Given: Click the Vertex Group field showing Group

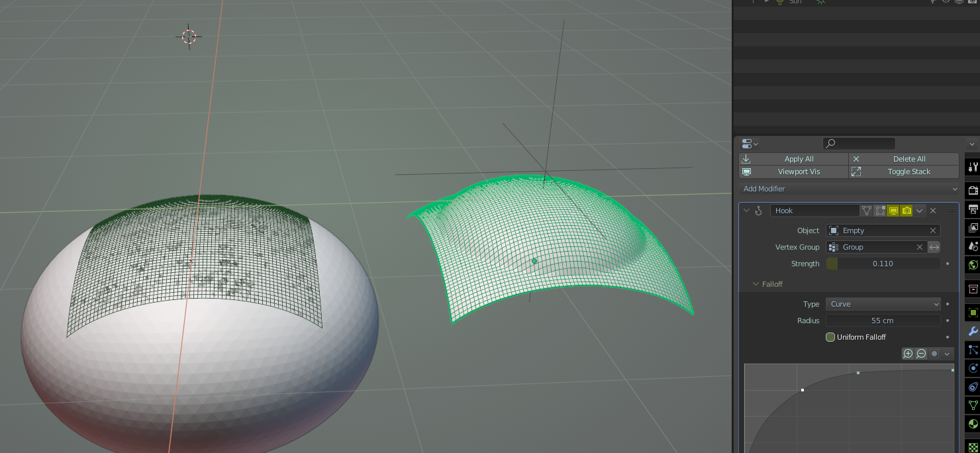Looking at the screenshot, I should click(x=869, y=247).
